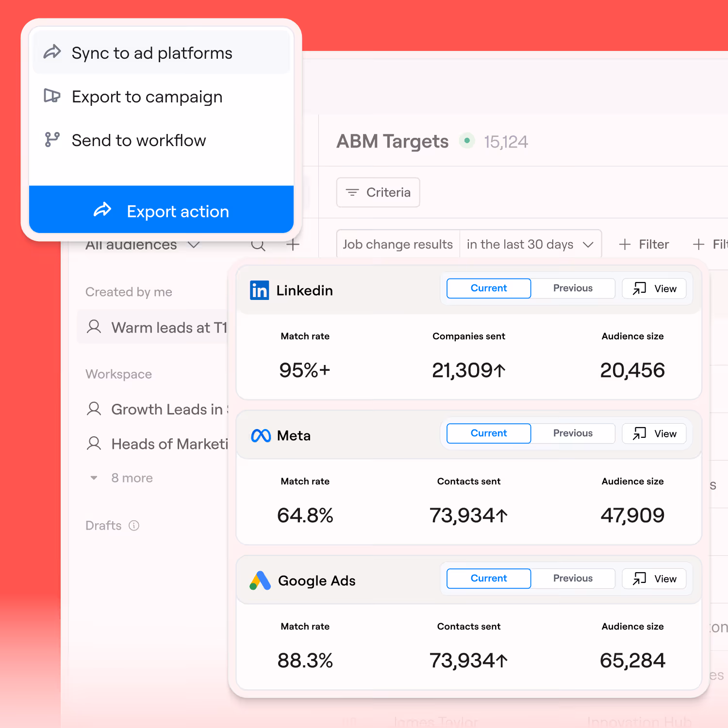Image resolution: width=728 pixels, height=728 pixels.
Task: Open the 'in the last 30 days' dropdown
Action: (530, 244)
